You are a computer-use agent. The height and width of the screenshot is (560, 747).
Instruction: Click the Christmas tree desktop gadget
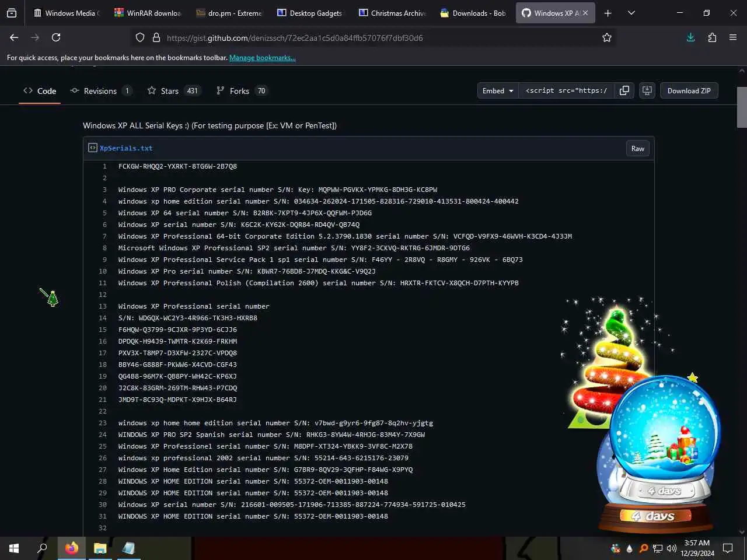coord(613,363)
